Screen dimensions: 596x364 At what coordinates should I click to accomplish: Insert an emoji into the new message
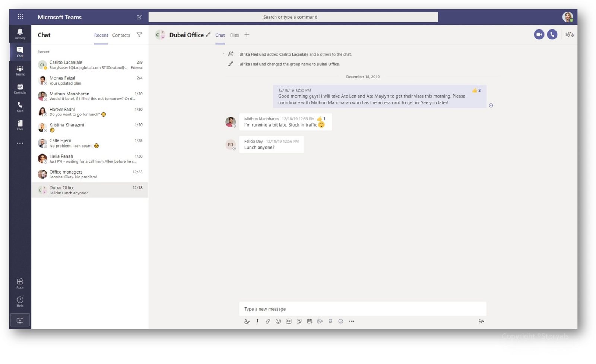[x=278, y=321]
